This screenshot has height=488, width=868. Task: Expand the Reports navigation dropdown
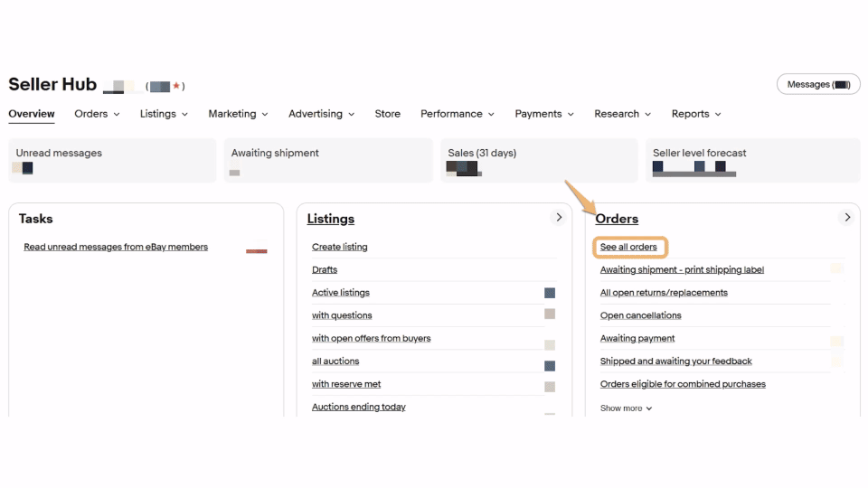pyautogui.click(x=696, y=114)
